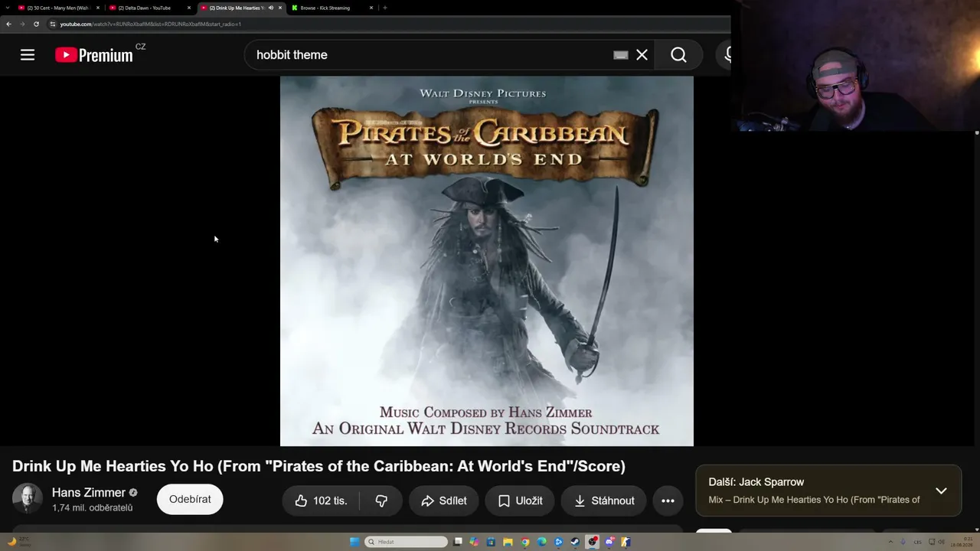Reload the page
Image resolution: width=980 pixels, height=551 pixels.
[x=36, y=24]
